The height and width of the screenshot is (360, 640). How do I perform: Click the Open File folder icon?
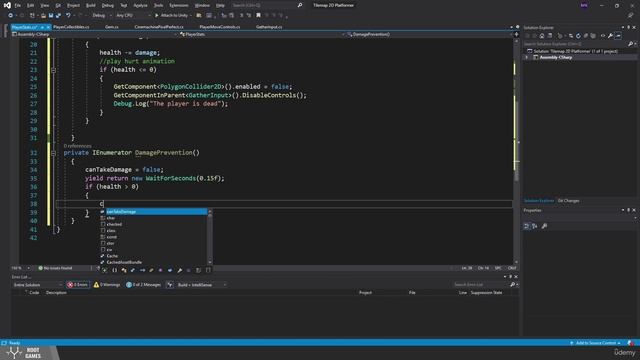43,16
